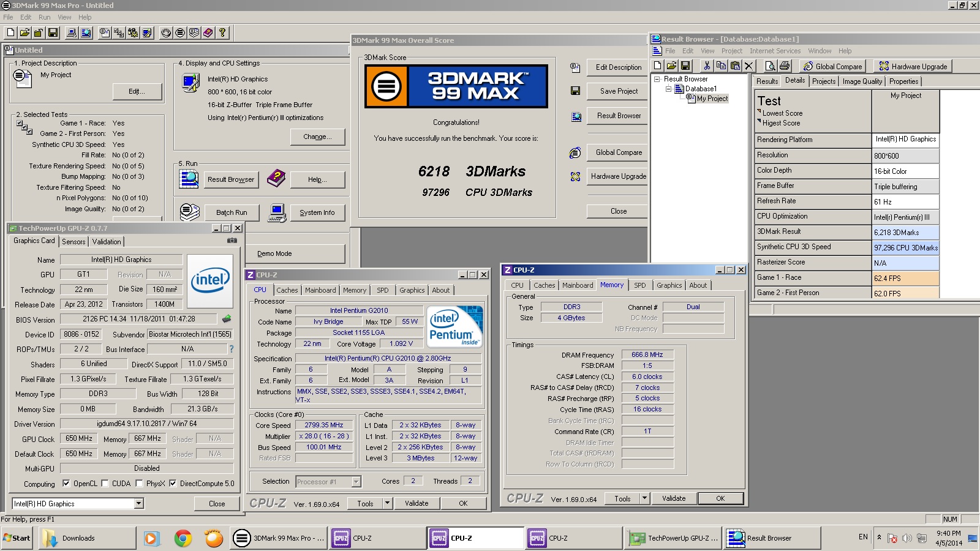Image resolution: width=980 pixels, height=551 pixels.
Task: Click purple help book icon in 3DMark toolbar
Action: [208, 32]
